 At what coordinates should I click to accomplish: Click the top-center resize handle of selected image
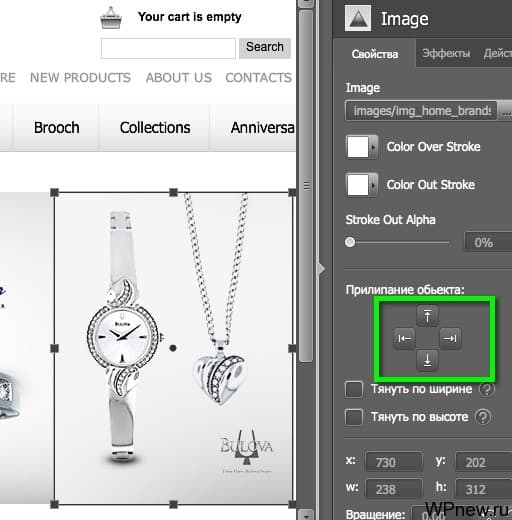click(173, 192)
